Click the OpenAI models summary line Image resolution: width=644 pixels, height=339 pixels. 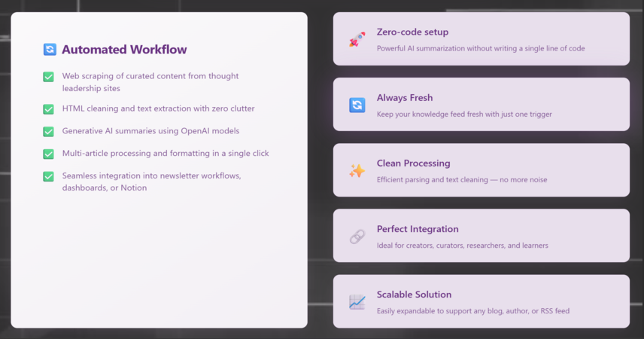pos(150,131)
